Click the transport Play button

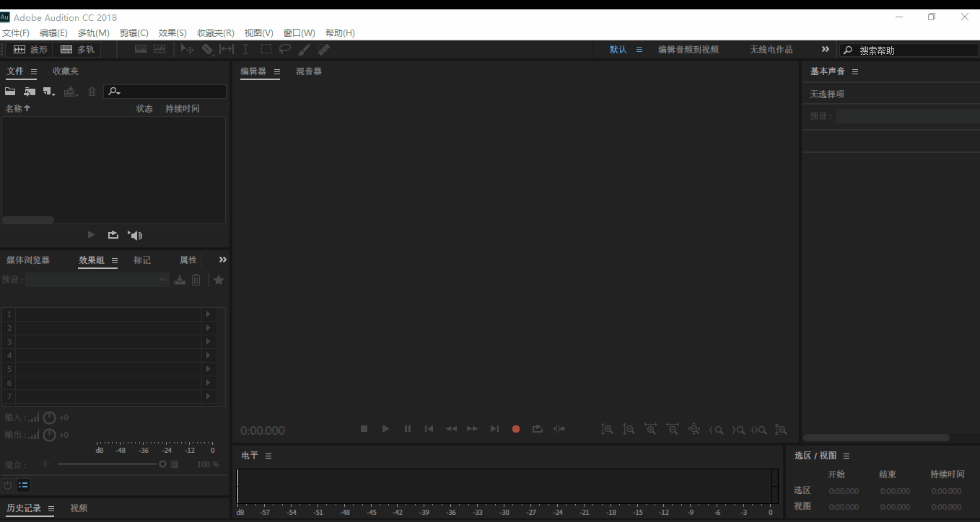click(x=386, y=429)
